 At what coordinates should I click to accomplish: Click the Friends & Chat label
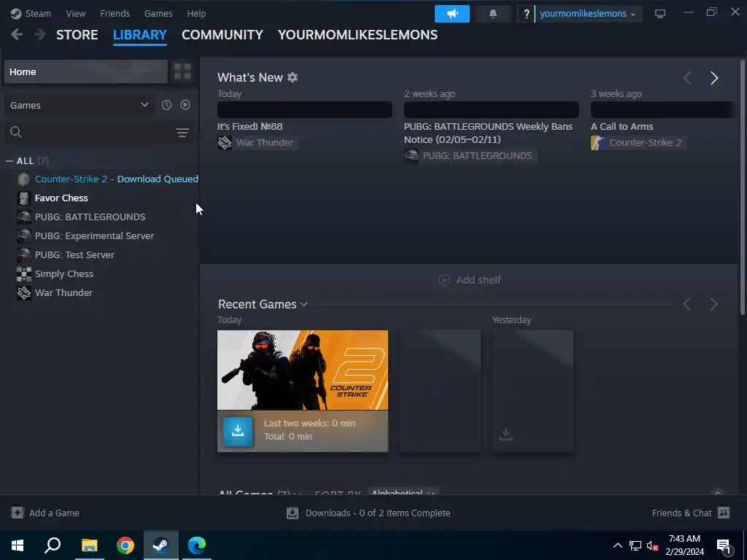(682, 513)
